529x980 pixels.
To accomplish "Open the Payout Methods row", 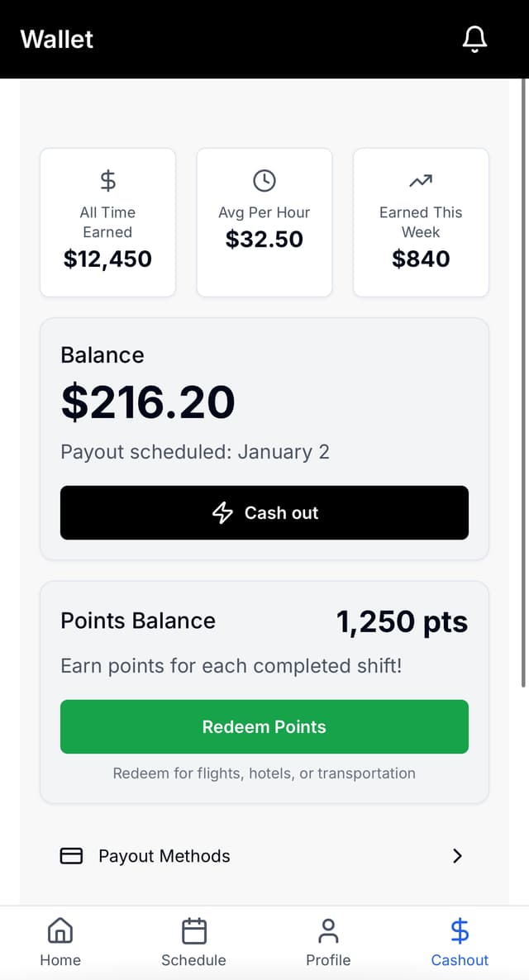I will 264,856.
